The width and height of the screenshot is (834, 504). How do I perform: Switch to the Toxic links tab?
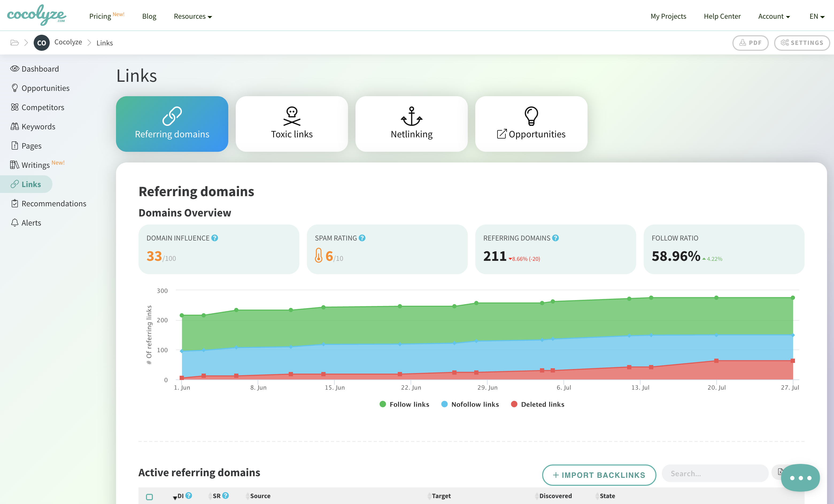[292, 124]
